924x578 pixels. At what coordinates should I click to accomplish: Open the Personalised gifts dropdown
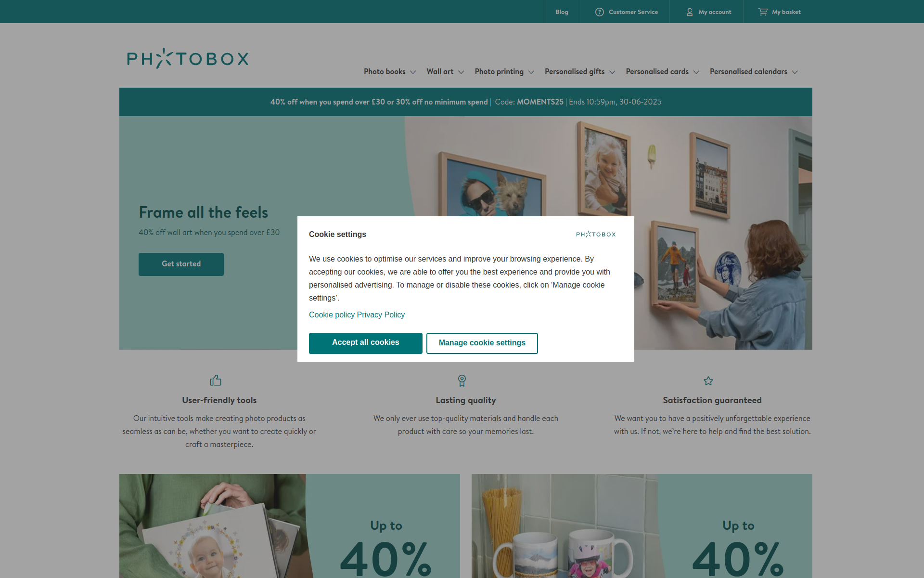tap(580, 72)
